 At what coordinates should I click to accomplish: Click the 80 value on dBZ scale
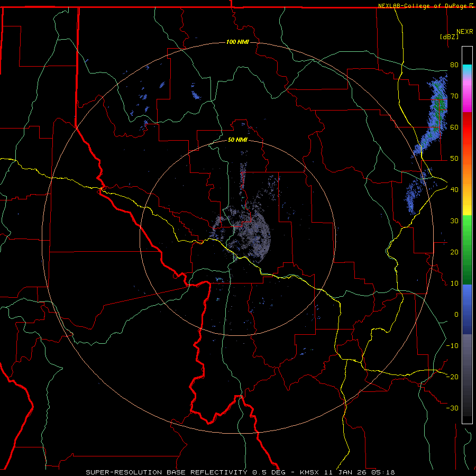(454, 65)
